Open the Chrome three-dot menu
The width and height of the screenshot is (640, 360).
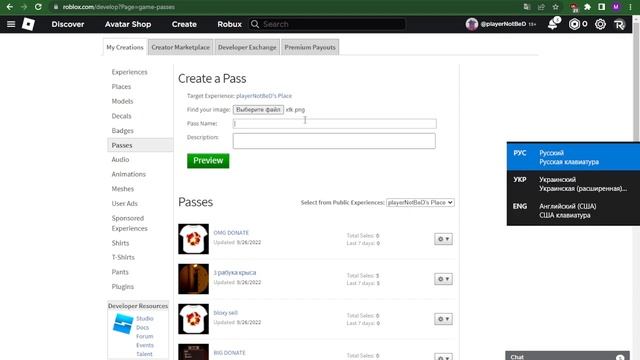coord(631,7)
